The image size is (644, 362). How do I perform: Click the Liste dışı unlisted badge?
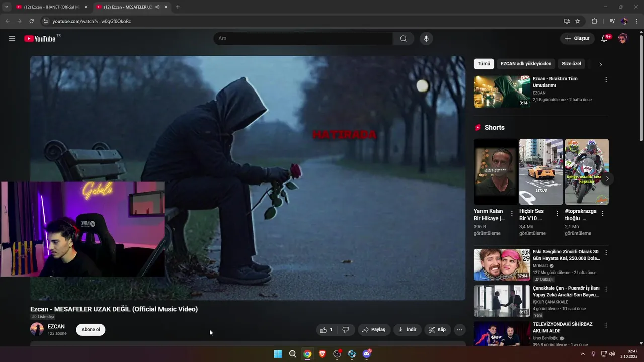tap(43, 317)
